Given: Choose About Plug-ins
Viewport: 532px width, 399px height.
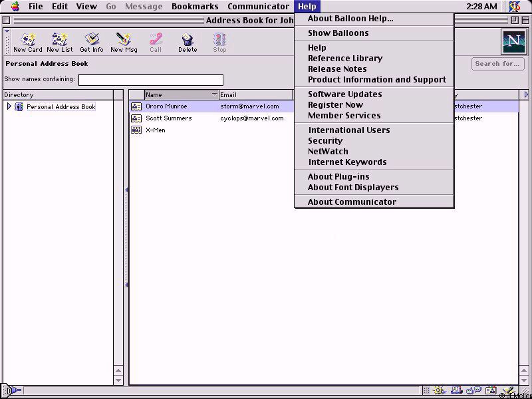Looking at the screenshot, I should point(374,177).
